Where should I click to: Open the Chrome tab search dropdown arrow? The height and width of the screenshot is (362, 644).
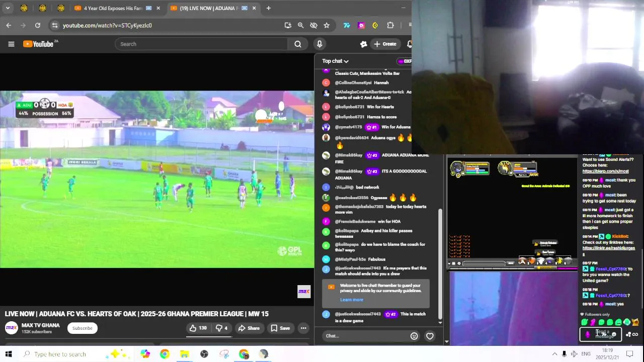click(8, 8)
